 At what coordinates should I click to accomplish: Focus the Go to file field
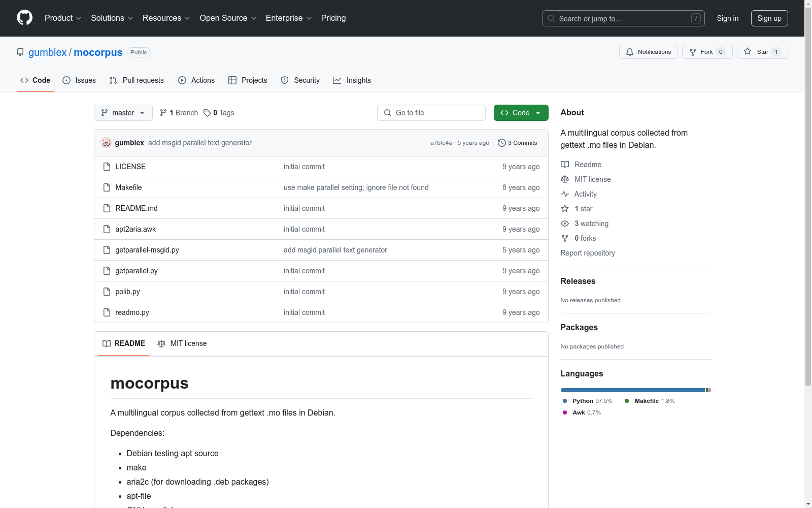(x=431, y=113)
